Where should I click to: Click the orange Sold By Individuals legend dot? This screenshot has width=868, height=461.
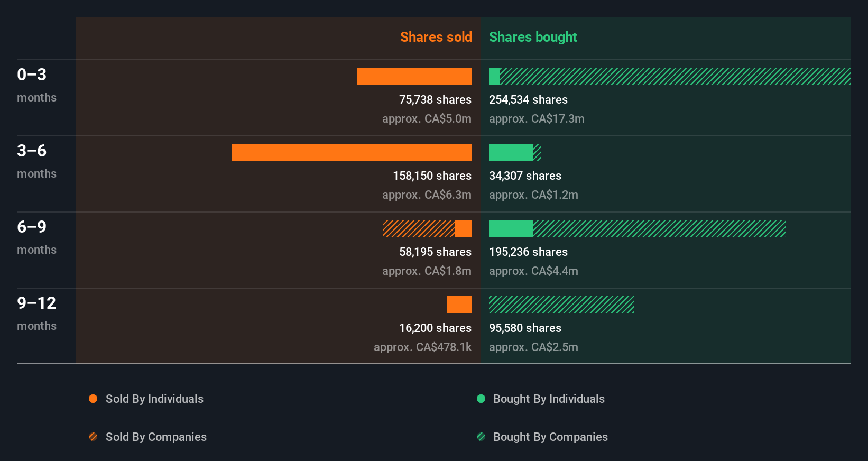(x=93, y=399)
